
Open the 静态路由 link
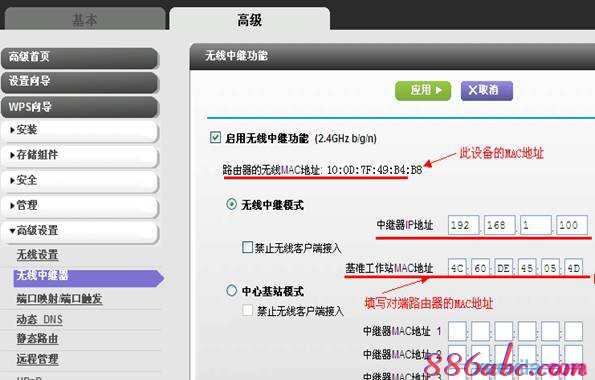pyautogui.click(x=37, y=338)
